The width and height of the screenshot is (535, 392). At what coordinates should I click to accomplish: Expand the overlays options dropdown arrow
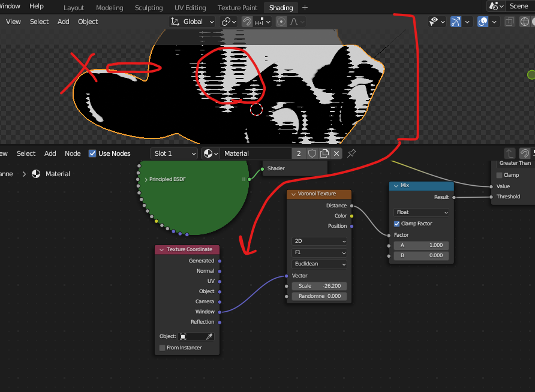(x=494, y=22)
